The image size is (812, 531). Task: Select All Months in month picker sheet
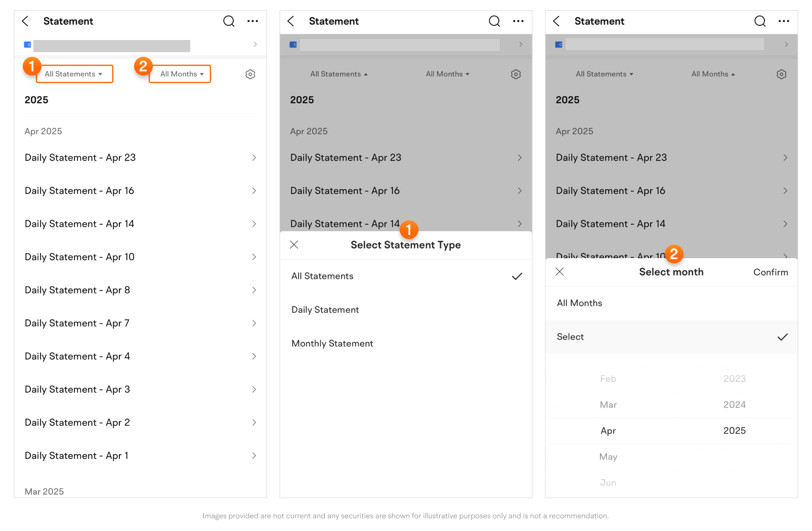(580, 303)
